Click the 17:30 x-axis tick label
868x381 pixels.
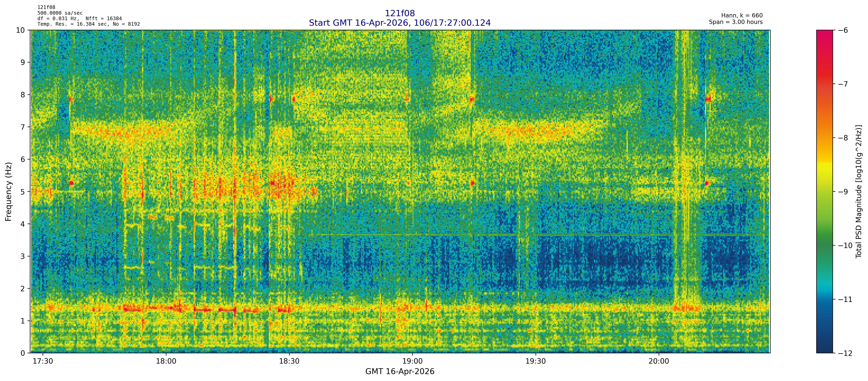(43, 362)
